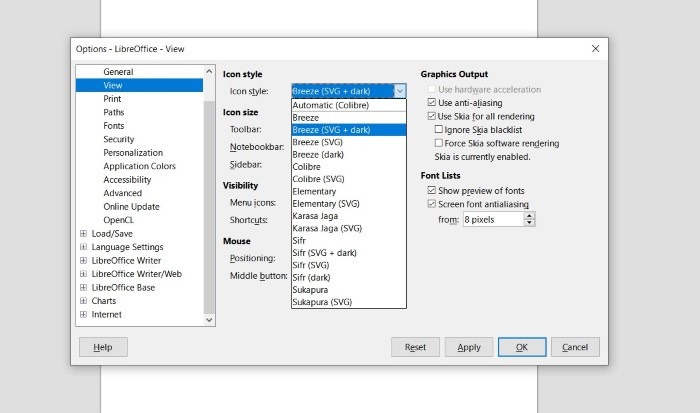This screenshot has height=413, width=700.
Task: Open the Accessibility options page
Action: click(x=127, y=179)
